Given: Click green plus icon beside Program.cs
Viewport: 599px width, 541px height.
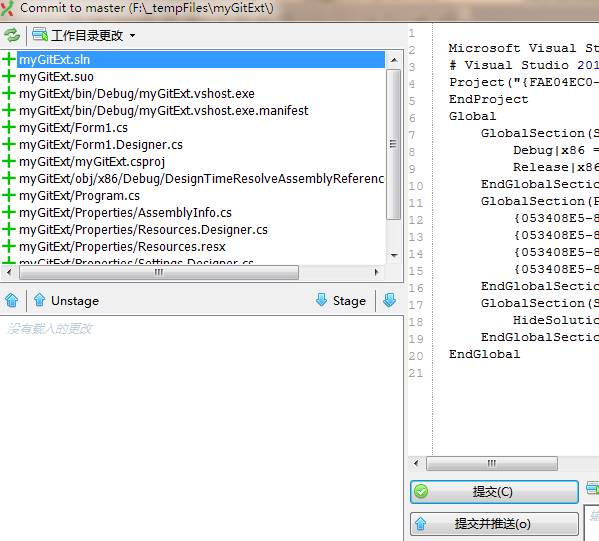Looking at the screenshot, I should click(x=9, y=195).
